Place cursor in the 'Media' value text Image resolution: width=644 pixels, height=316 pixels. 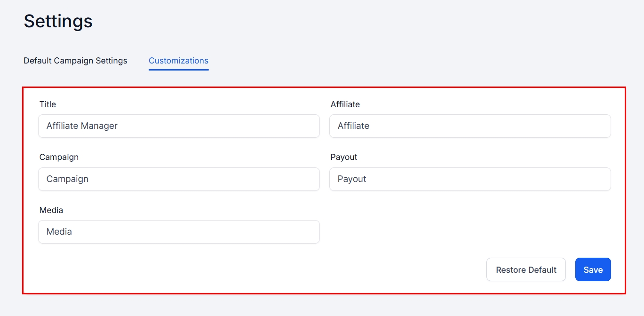pos(59,232)
